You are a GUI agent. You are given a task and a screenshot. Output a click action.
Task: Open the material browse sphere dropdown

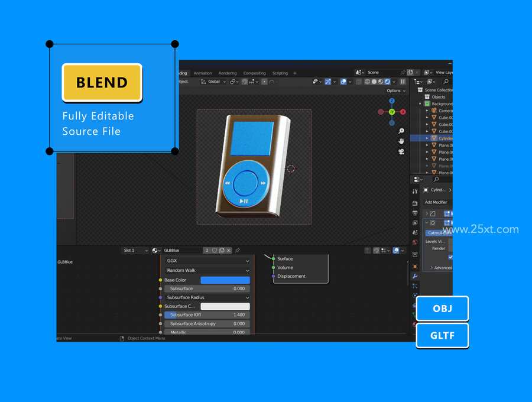156,250
